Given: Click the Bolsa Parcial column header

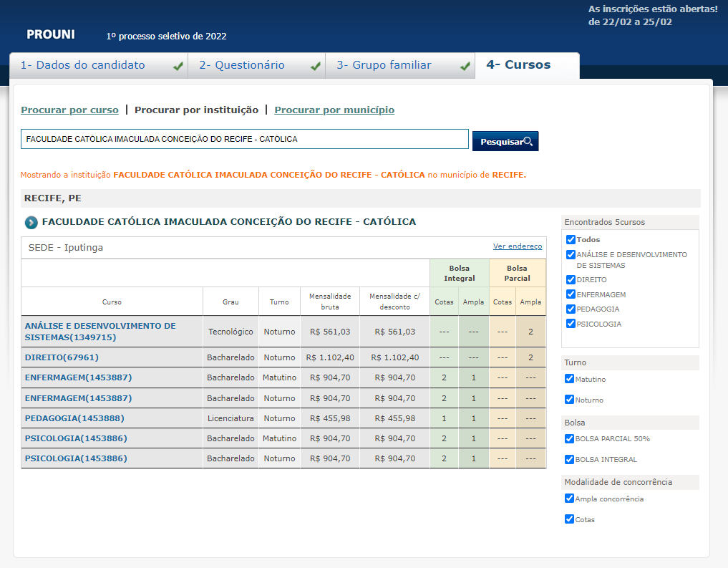Looking at the screenshot, I should click(518, 273).
